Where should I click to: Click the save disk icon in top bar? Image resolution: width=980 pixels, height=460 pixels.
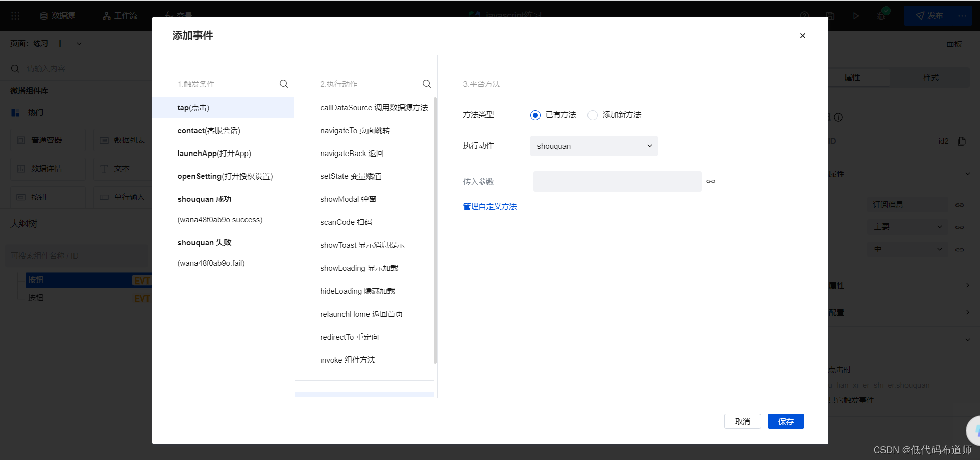click(830, 16)
